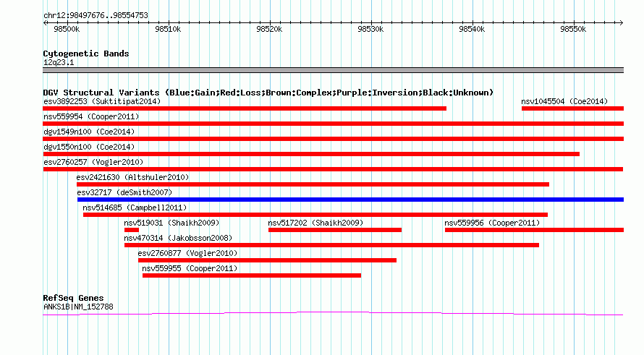
Task: Click the 98500k ruler position
Action: (x=67, y=29)
